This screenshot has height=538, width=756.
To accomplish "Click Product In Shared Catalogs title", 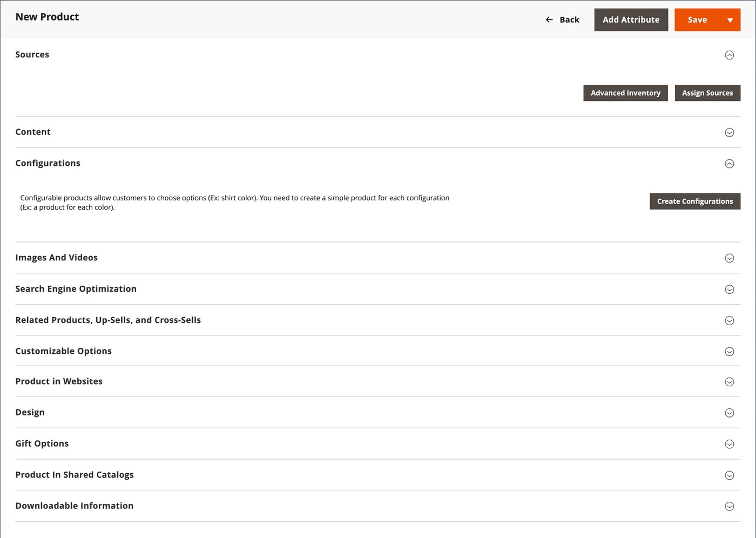I will pos(75,475).
